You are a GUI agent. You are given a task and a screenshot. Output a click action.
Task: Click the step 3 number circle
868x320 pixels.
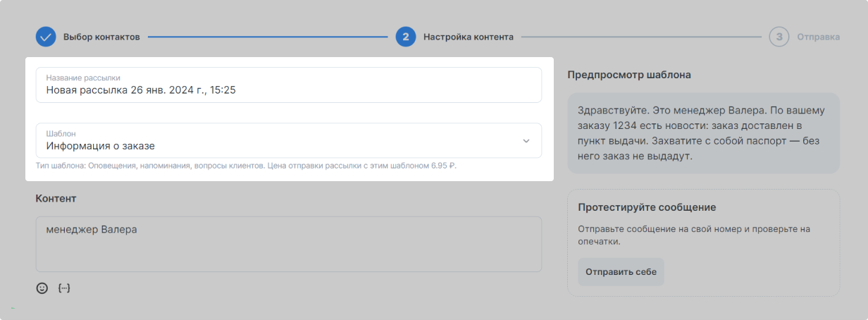pyautogui.click(x=779, y=37)
